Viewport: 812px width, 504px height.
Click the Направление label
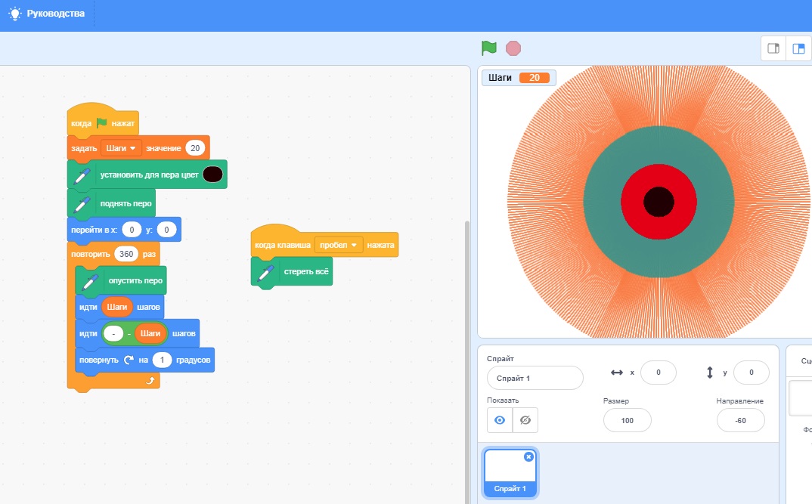click(x=739, y=401)
